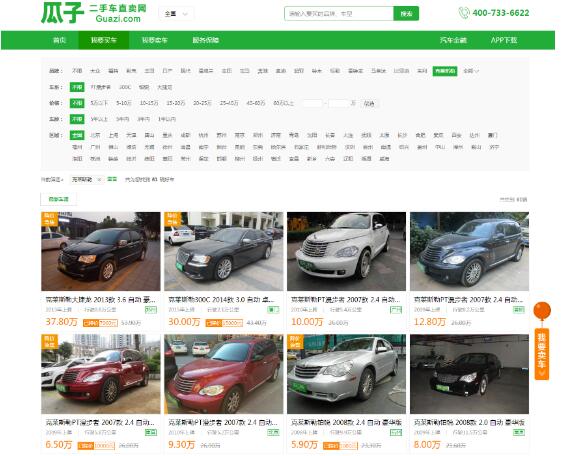
Task: Filter by price range 25-40万
Action: click(x=229, y=103)
